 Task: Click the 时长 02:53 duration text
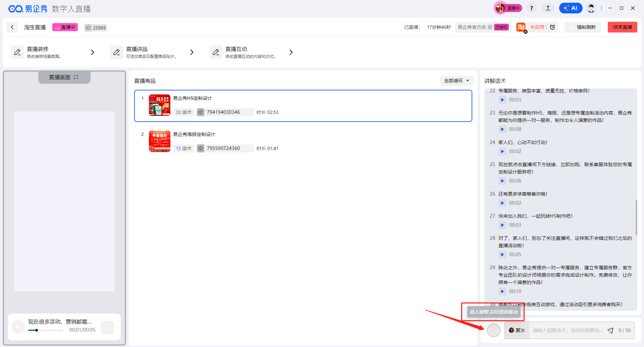[267, 112]
